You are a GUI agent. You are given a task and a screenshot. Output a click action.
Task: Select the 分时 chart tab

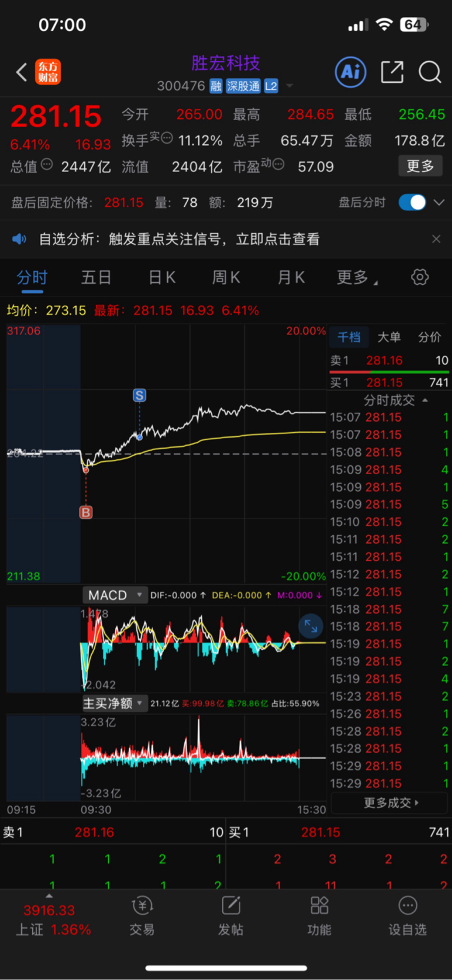point(32,277)
